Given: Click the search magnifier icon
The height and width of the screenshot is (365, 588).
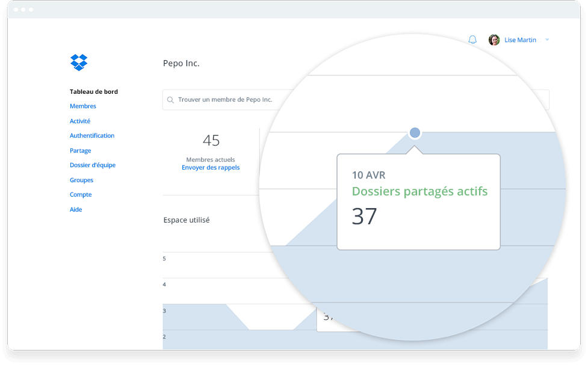Looking at the screenshot, I should click(x=171, y=100).
